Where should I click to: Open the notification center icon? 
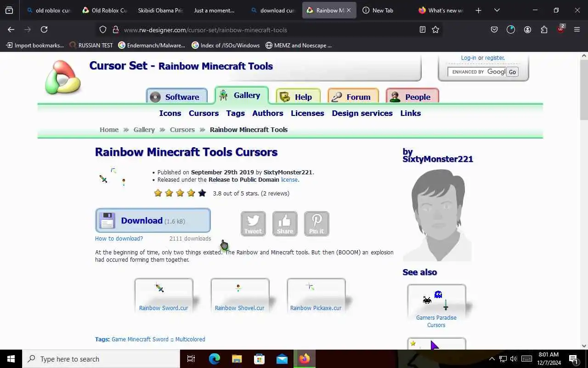pyautogui.click(x=573, y=359)
